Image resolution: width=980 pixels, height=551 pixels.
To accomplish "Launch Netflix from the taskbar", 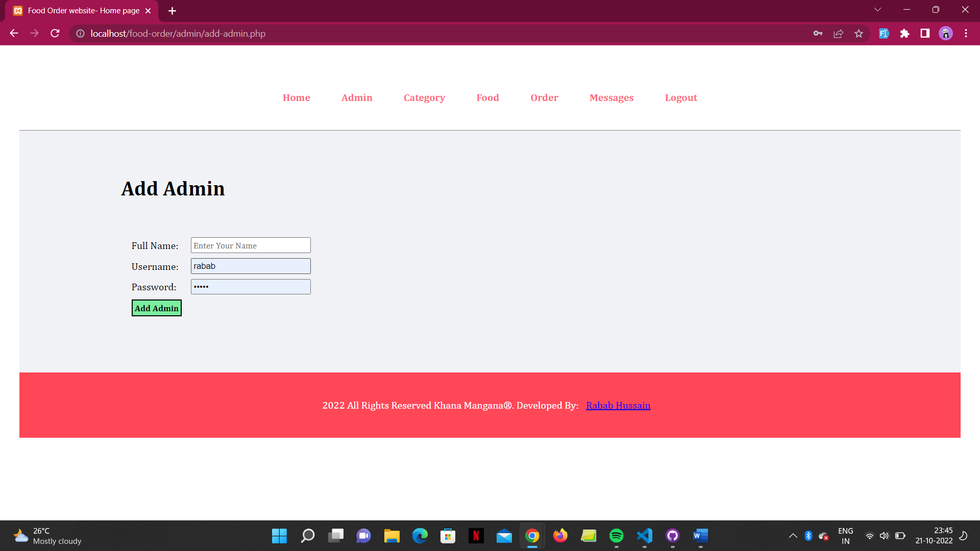I will 476,536.
